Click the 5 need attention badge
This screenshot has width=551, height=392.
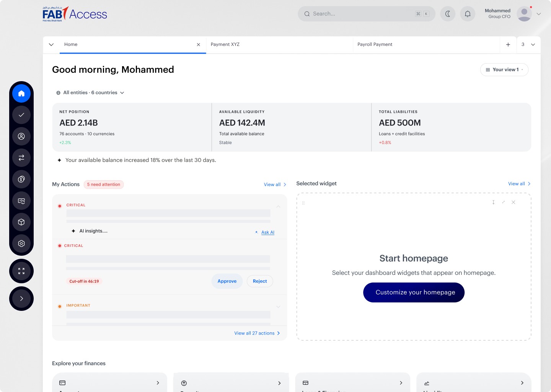(104, 185)
